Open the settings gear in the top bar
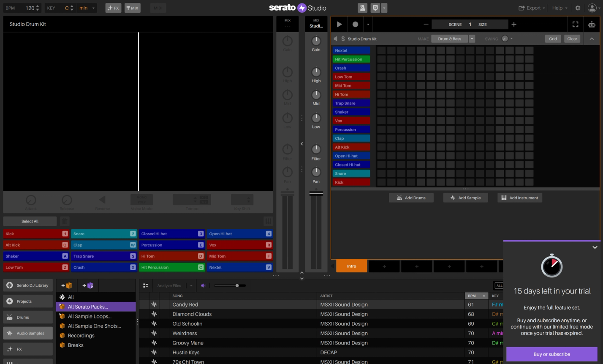 pyautogui.click(x=577, y=8)
